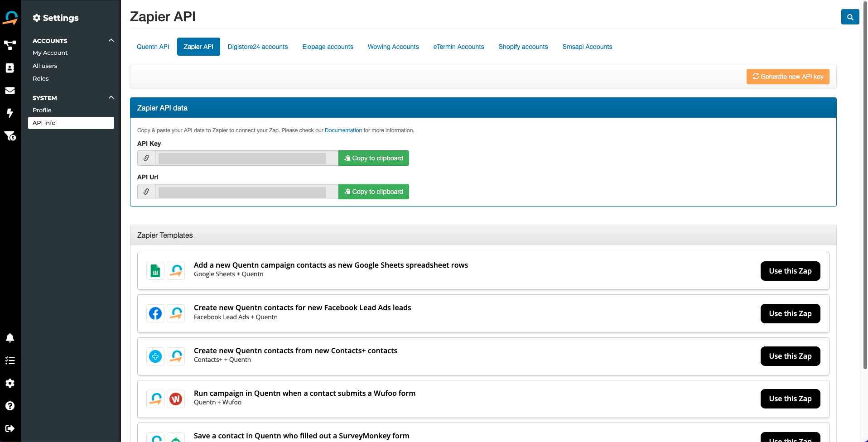This screenshot has width=868, height=442.
Task: Open Roles in sidebar
Action: tap(40, 78)
